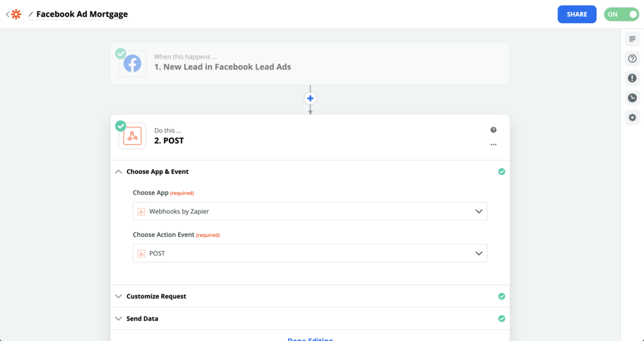Viewport: 644px width, 341px height.
Task: Open step 1 New Lead in Facebook Lead Ads
Action: [310, 64]
